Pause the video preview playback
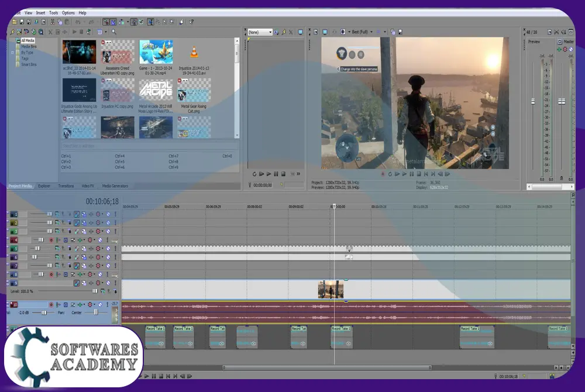Screen dimensions: 585x392 411,174
